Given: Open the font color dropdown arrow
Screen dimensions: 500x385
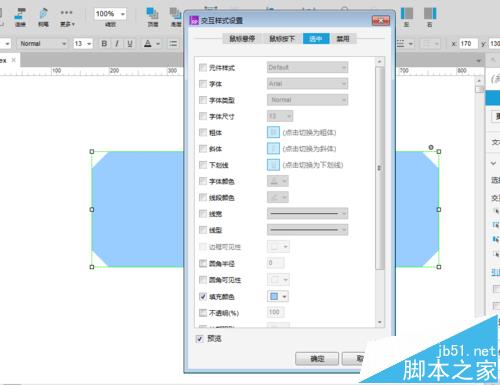Looking at the screenshot, I should pyautogui.click(x=158, y=44).
